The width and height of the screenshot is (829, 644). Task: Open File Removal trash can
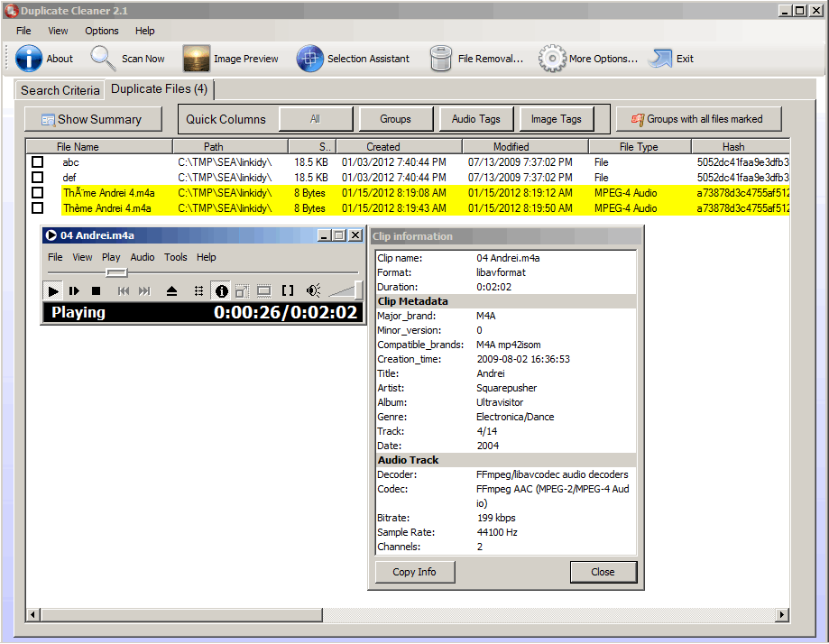tap(440, 59)
